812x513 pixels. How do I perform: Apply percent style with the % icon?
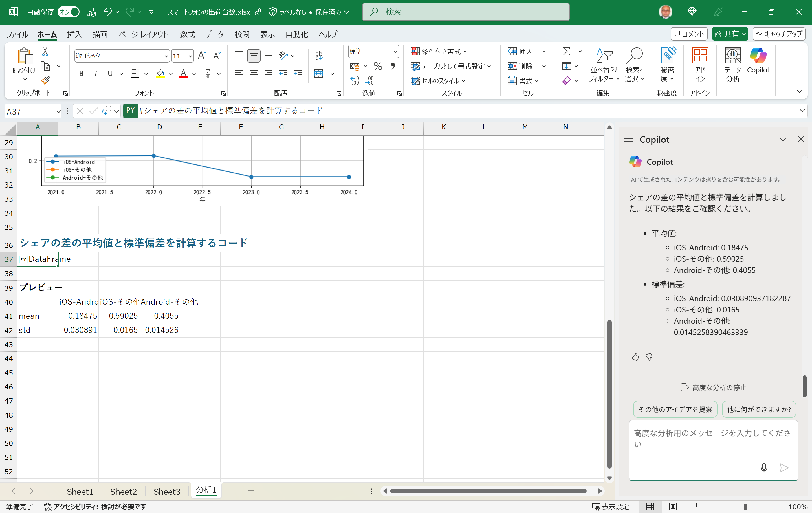pyautogui.click(x=378, y=66)
